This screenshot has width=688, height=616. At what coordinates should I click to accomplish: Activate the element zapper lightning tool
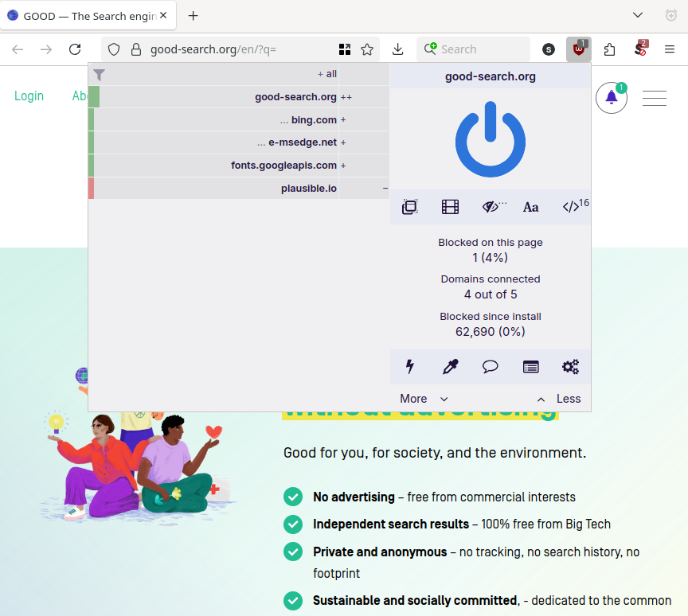[410, 367]
